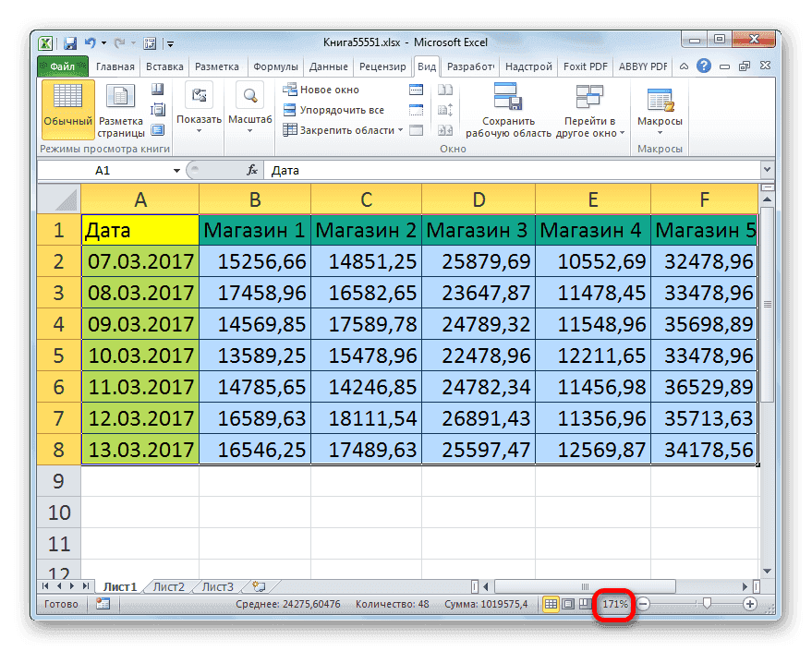The height and width of the screenshot is (651, 812).
Task: Switch to the «Формулы» ribbon tab
Action: pyautogui.click(x=276, y=66)
